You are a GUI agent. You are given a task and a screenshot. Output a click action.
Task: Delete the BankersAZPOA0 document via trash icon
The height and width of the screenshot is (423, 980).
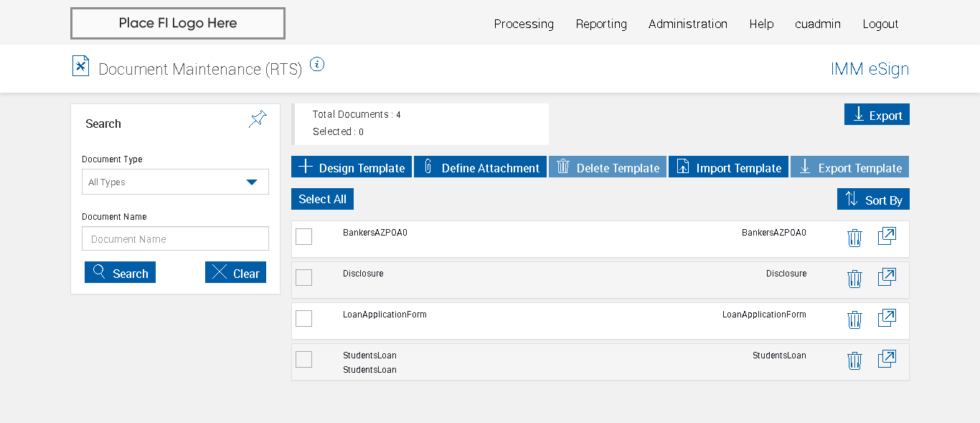click(854, 238)
